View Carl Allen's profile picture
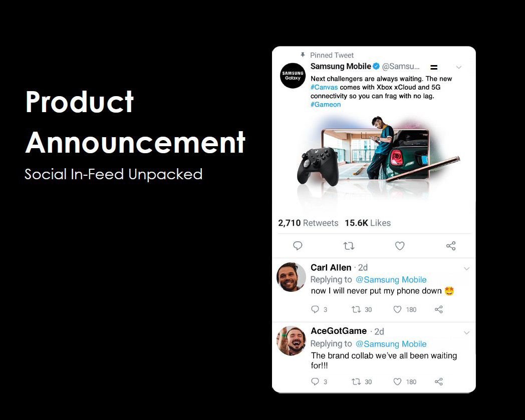This screenshot has height=420, width=525. (291, 277)
